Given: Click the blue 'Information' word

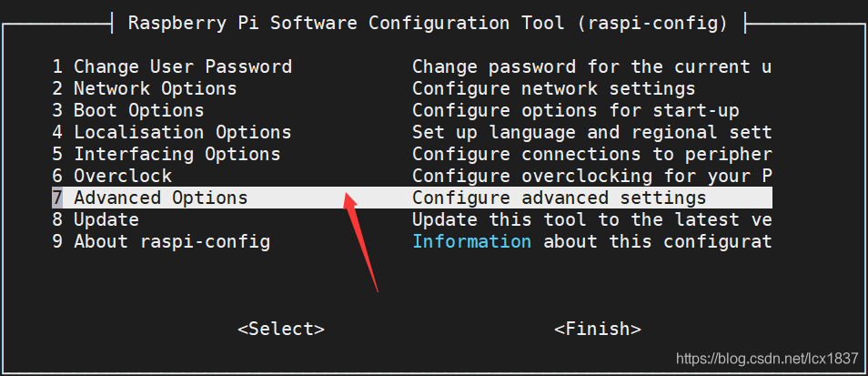Looking at the screenshot, I should (x=471, y=241).
